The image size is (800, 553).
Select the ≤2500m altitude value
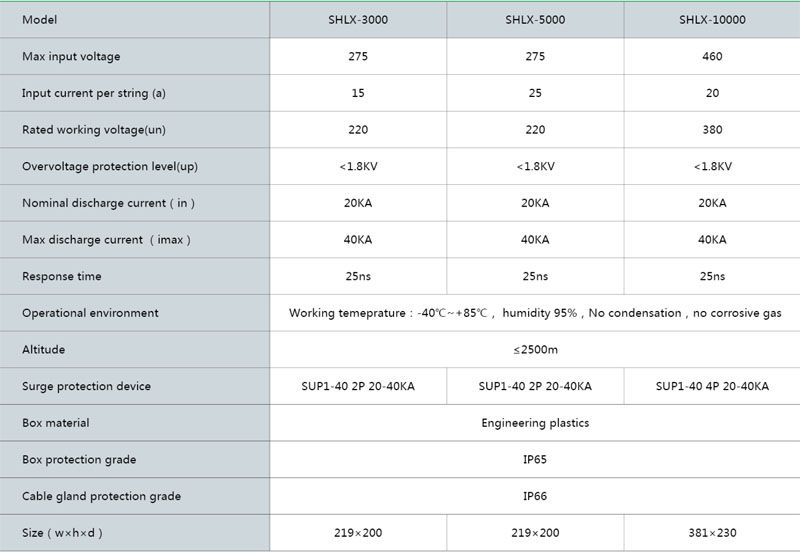click(535, 350)
